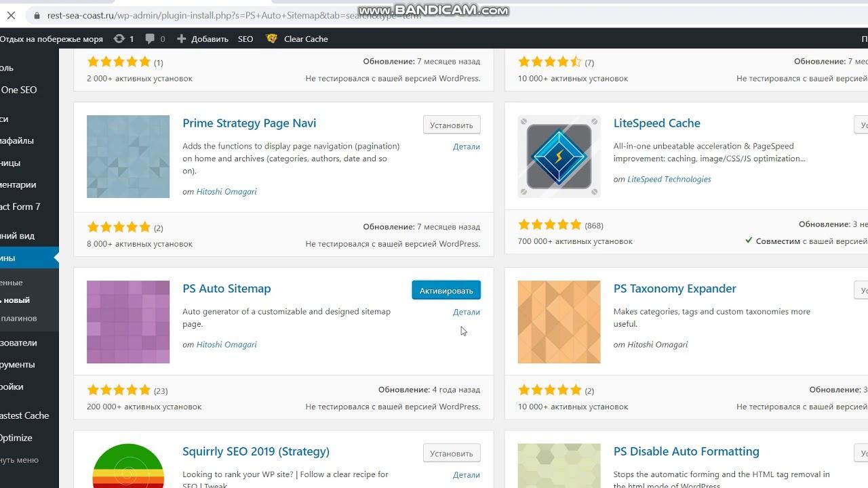Click the 200 000+ активных установок text

[x=144, y=407]
